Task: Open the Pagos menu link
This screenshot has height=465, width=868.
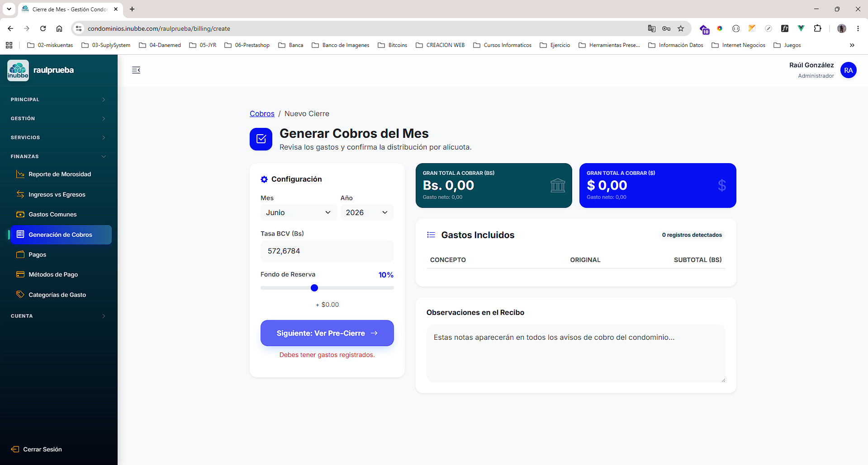Action: (x=61, y=254)
